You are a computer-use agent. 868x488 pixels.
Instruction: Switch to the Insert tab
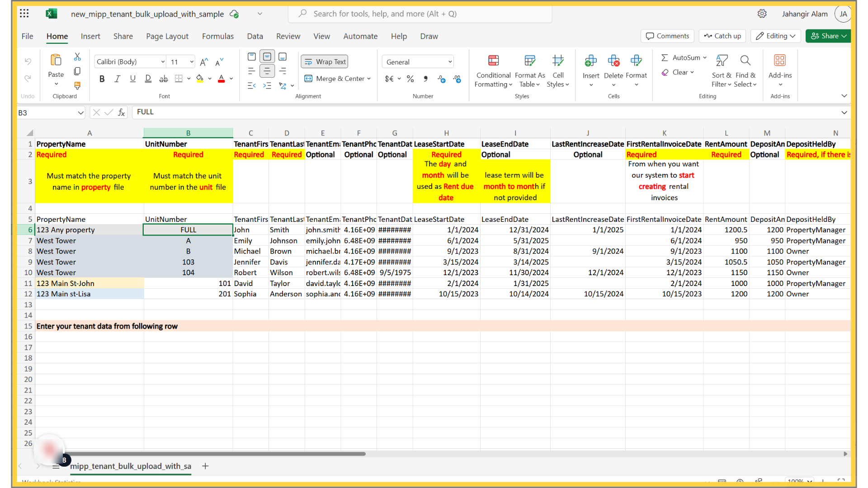[x=90, y=36]
